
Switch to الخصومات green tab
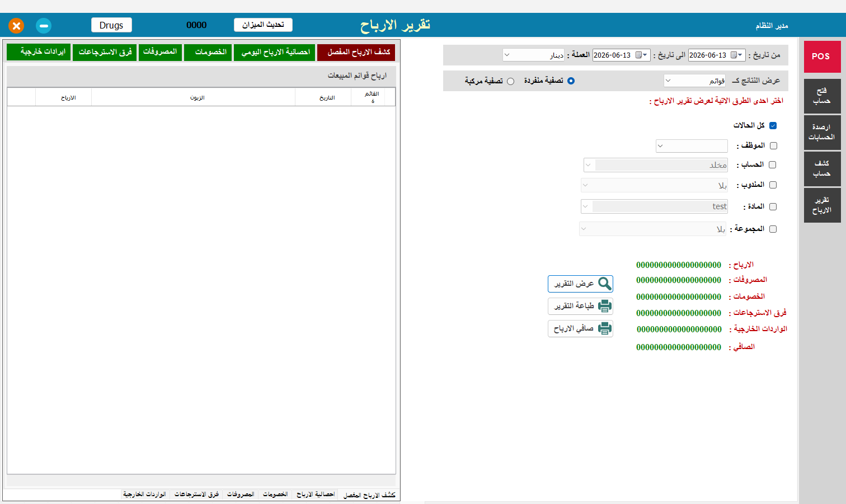click(x=208, y=52)
